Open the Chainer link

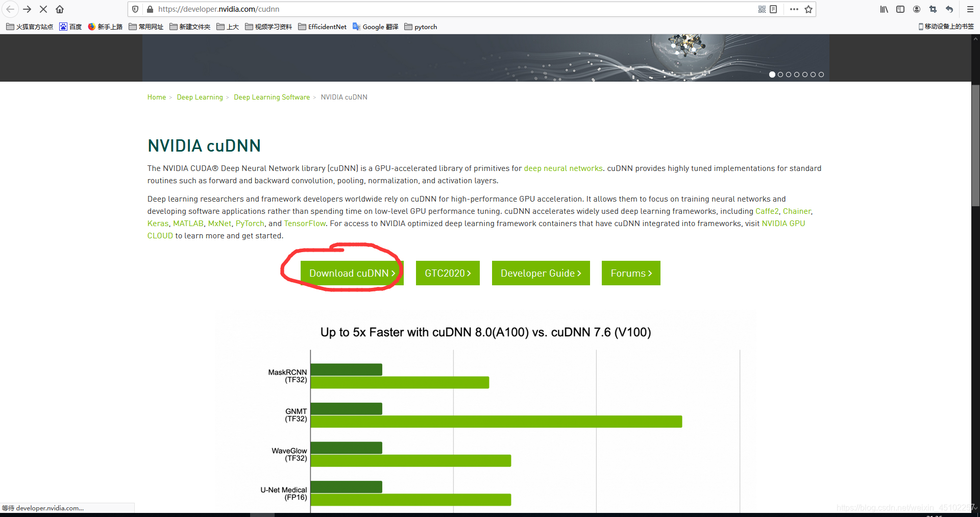pos(797,211)
